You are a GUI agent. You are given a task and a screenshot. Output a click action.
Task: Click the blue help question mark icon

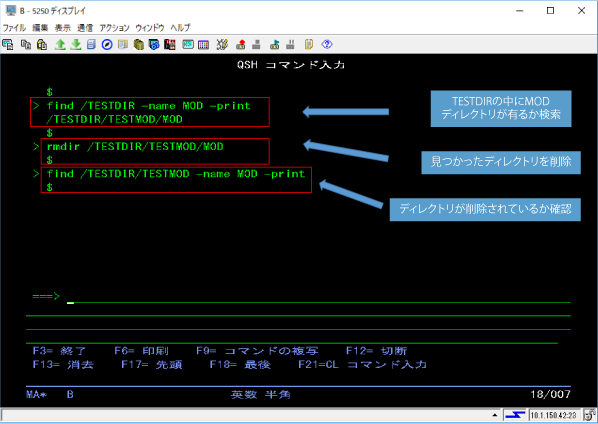tap(327, 44)
